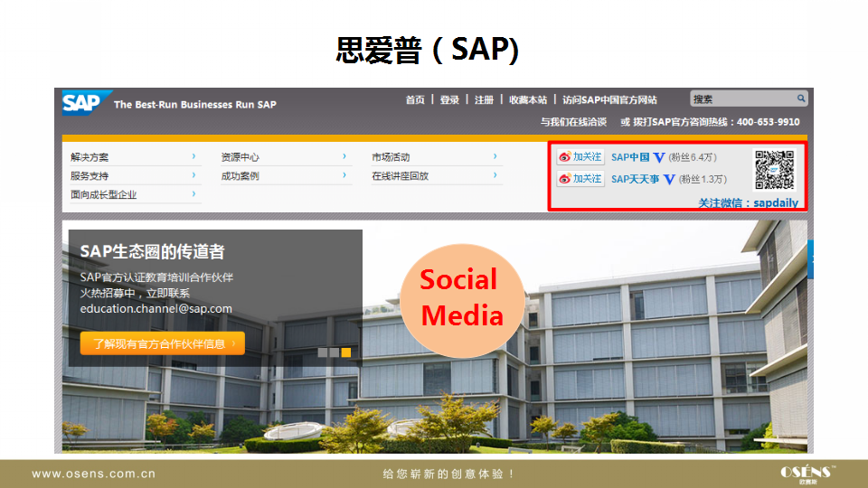
Task: Visit 访问SAP中国官方网站 link
Action: (x=609, y=99)
